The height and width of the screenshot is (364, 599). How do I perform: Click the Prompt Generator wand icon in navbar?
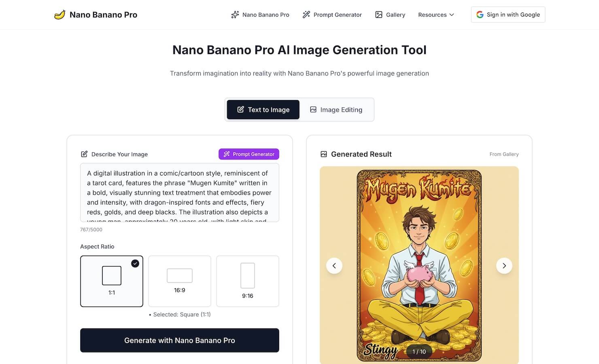point(306,15)
